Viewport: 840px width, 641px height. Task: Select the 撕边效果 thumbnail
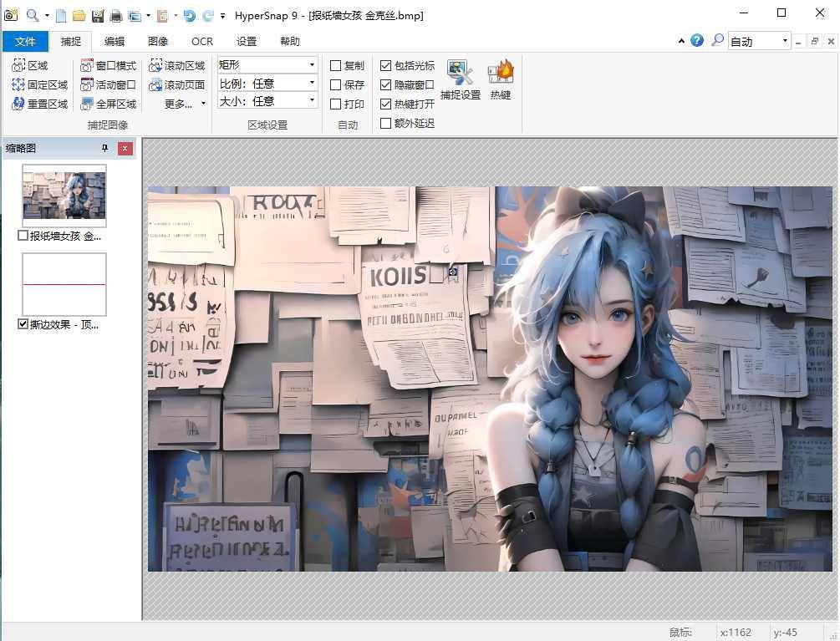(x=64, y=282)
